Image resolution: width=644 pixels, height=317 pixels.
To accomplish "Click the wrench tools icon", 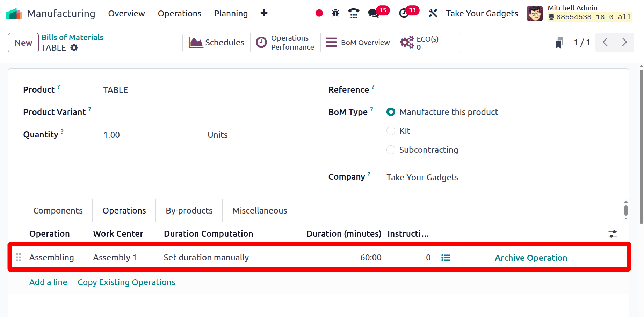I will (433, 13).
